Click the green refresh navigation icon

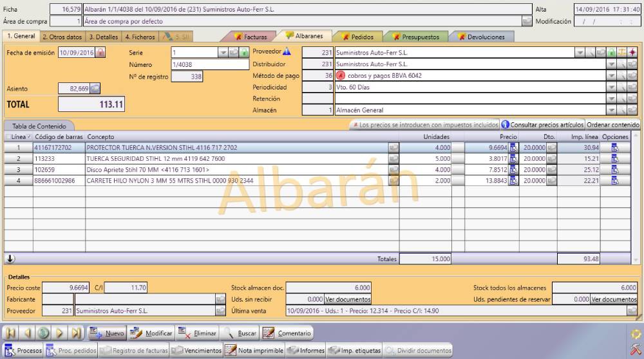(43, 333)
